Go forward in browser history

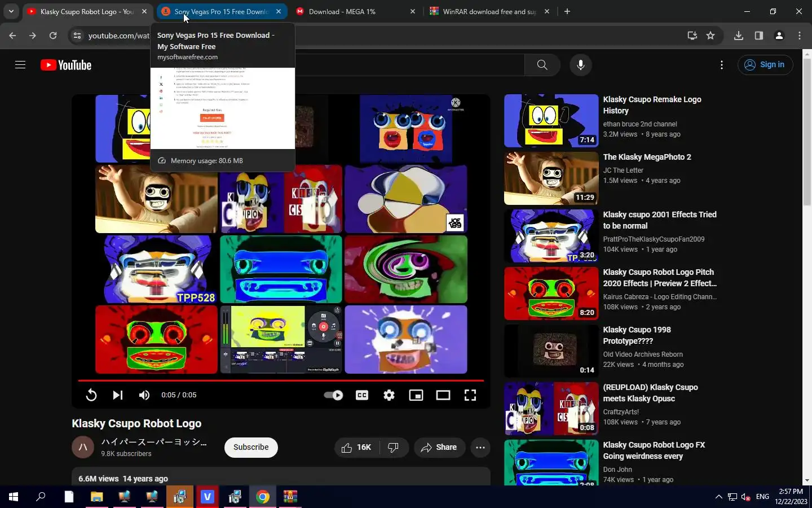pos(33,36)
